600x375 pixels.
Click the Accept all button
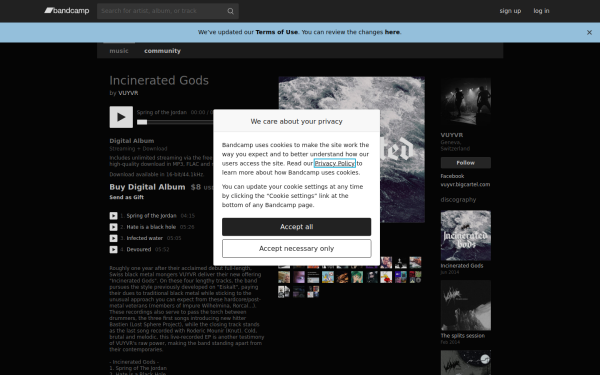(x=297, y=227)
